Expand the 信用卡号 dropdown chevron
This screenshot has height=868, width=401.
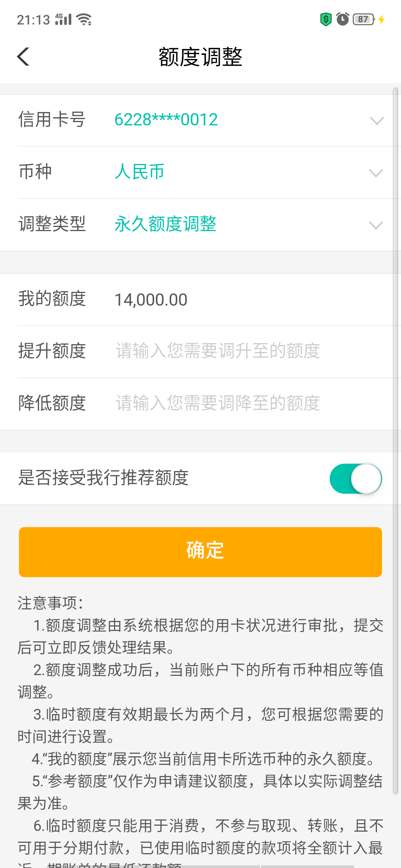pyautogui.click(x=376, y=121)
